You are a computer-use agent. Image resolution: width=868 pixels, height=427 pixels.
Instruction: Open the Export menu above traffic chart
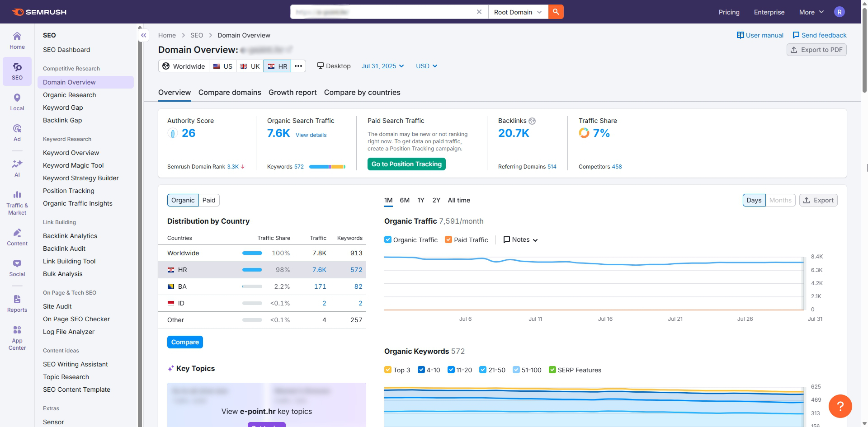818,200
